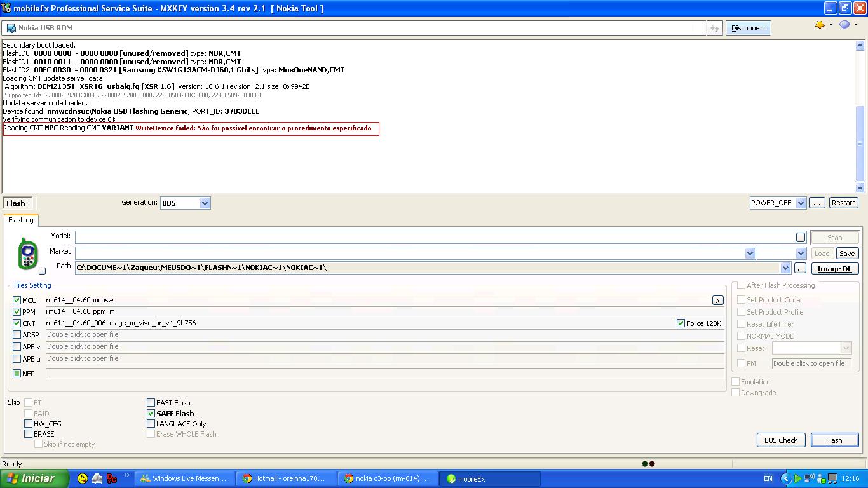The height and width of the screenshot is (488, 868).
Task: Click the Save button
Action: [x=847, y=253]
